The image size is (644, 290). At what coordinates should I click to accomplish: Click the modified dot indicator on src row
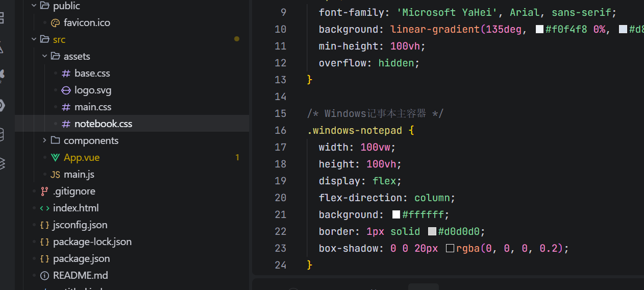pos(237,39)
